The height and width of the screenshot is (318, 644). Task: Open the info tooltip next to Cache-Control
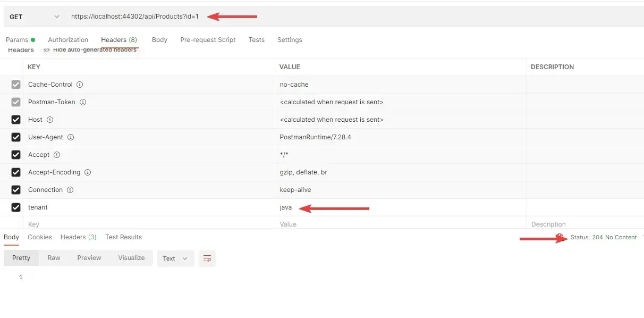[x=79, y=84]
